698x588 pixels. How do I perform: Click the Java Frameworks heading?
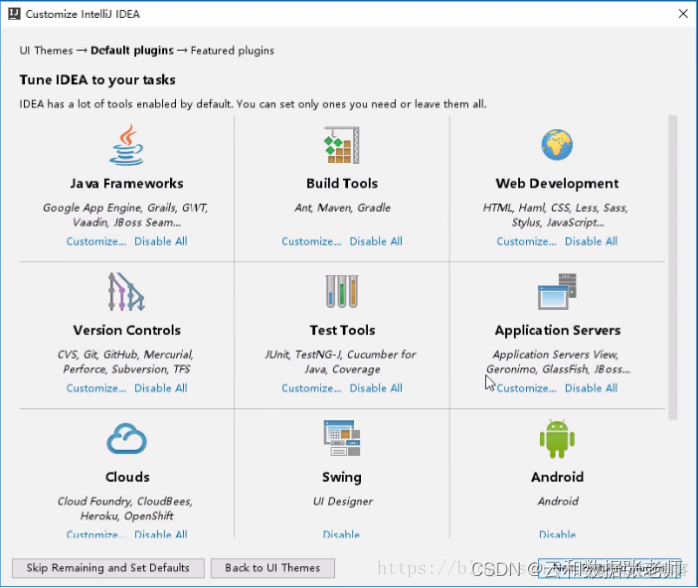126,183
